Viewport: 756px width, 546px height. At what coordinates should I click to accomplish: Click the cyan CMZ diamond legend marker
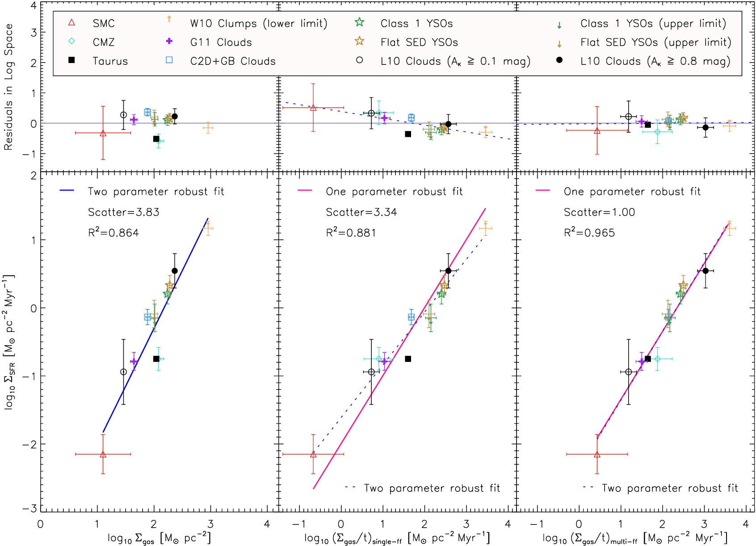click(x=71, y=41)
